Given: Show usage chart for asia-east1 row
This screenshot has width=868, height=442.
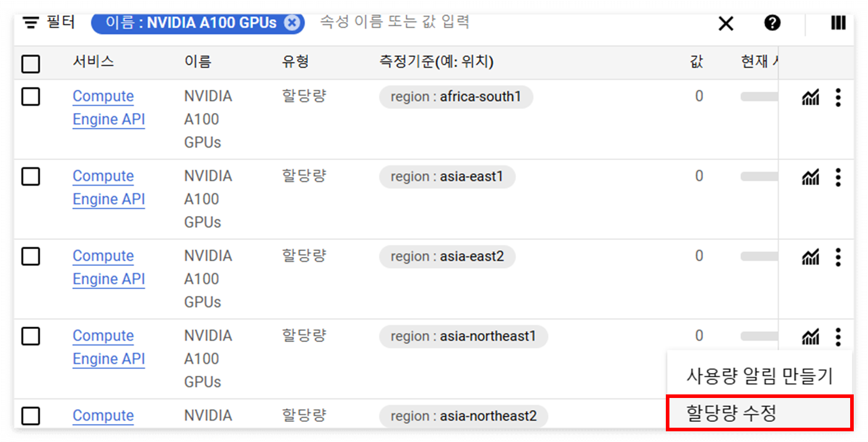Looking at the screenshot, I should pyautogui.click(x=810, y=177).
